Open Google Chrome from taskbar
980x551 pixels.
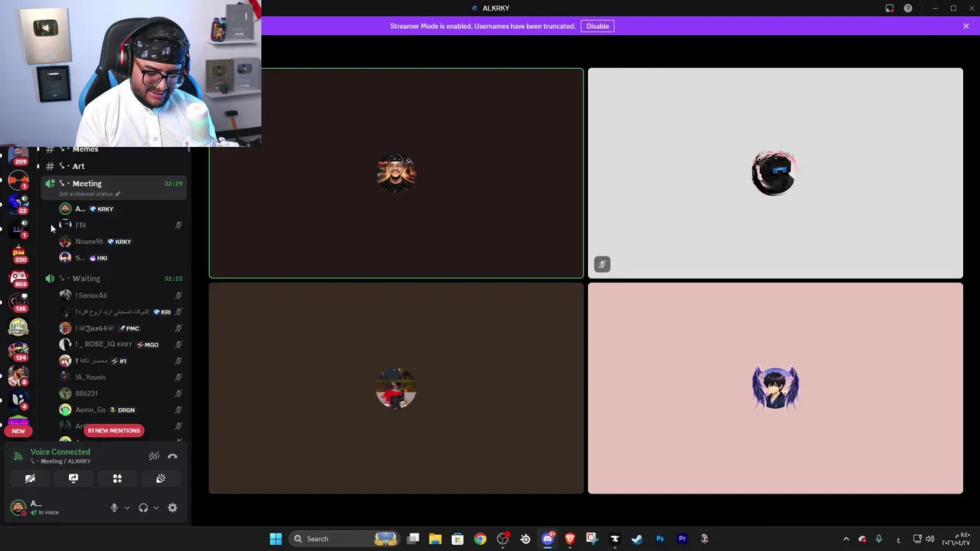click(x=480, y=539)
